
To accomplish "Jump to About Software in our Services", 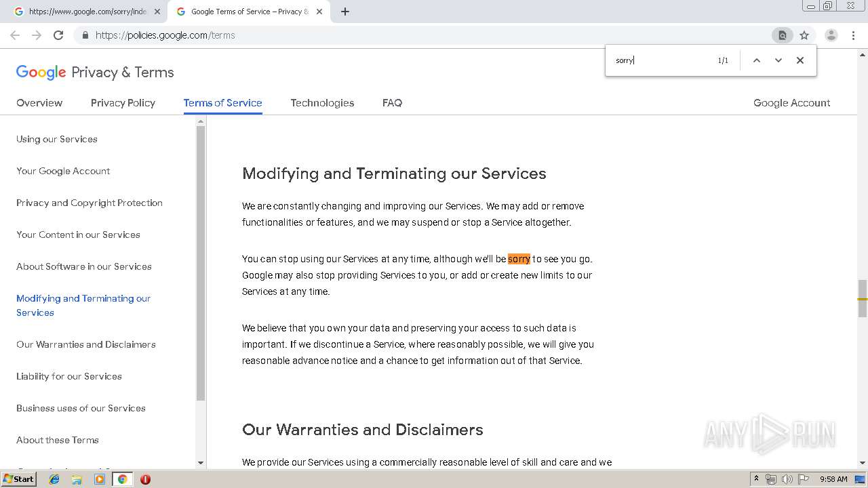I will point(84,266).
